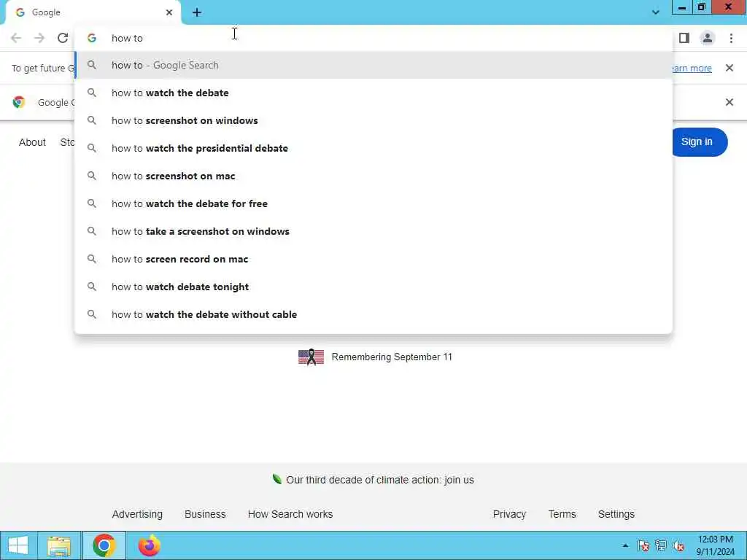Open the Chrome profile avatar
Image resolution: width=747 pixels, height=560 pixels.
(708, 38)
